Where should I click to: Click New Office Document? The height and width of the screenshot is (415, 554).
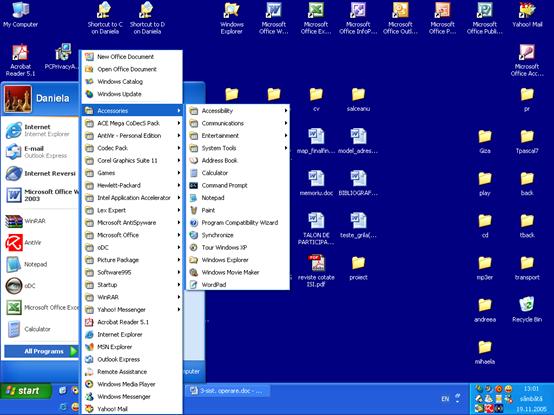pos(132,57)
